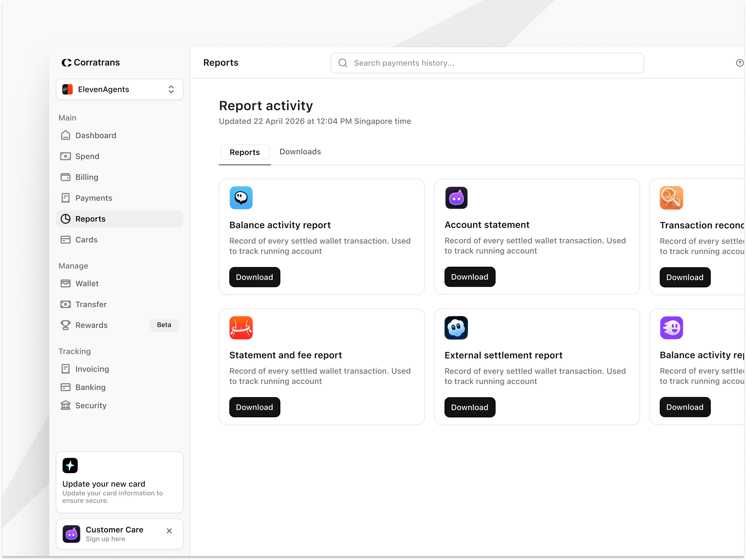Click the purple smiley report icon
This screenshot has height=560, width=746.
pos(672,328)
